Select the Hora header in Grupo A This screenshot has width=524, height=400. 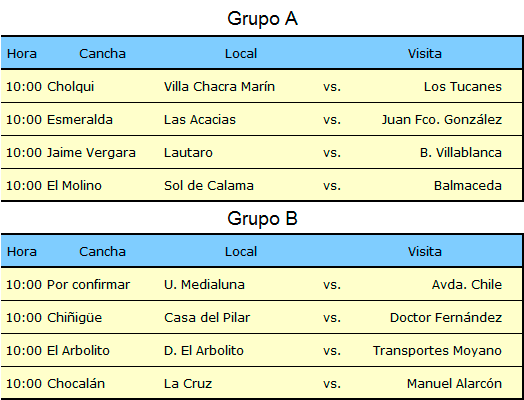click(x=22, y=53)
